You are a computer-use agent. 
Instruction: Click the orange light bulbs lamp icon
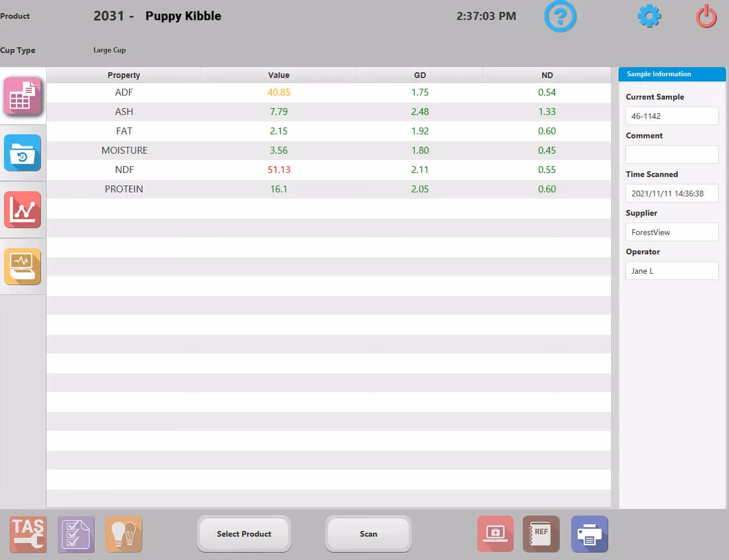click(124, 534)
